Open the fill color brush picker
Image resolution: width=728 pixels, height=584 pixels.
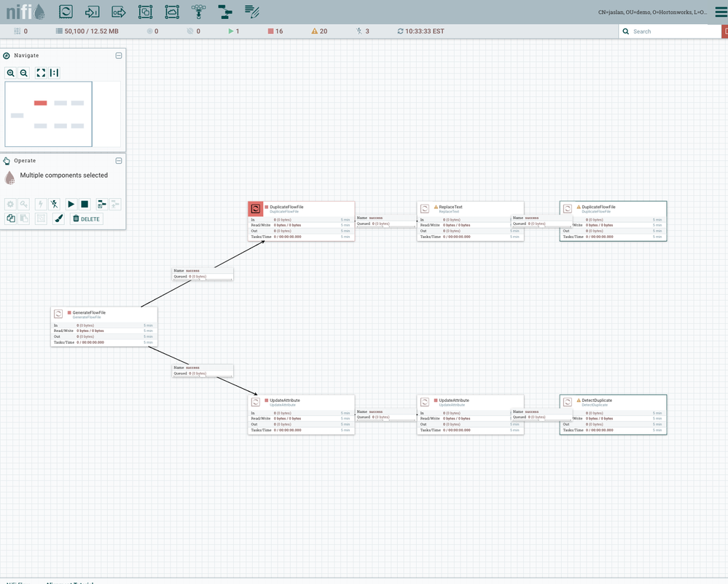[x=56, y=218]
